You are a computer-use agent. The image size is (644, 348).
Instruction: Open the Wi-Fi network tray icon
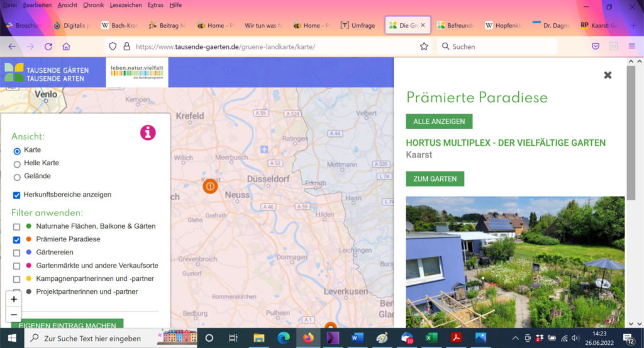(564, 338)
